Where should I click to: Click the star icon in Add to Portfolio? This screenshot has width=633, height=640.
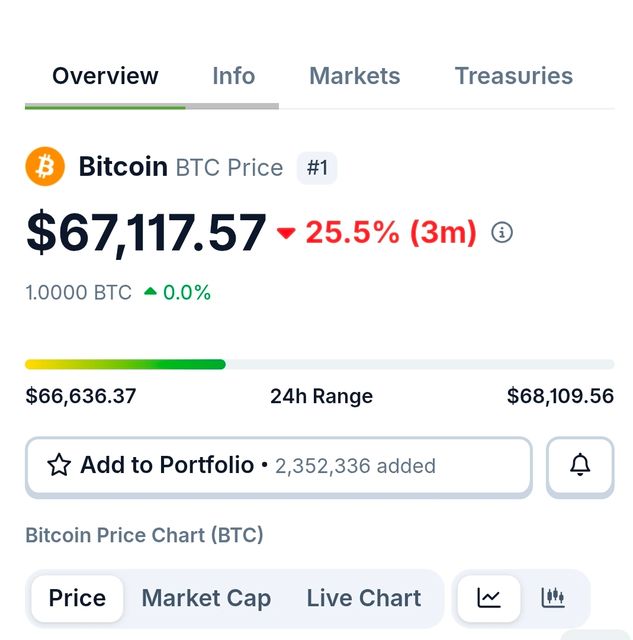[59, 465]
